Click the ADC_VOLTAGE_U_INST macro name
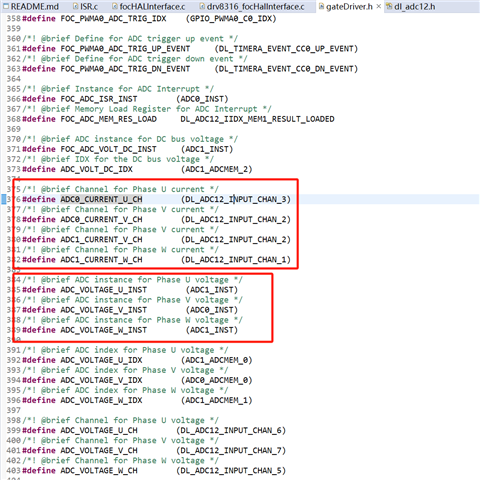Screen dimensions: 480x480 click(x=104, y=290)
